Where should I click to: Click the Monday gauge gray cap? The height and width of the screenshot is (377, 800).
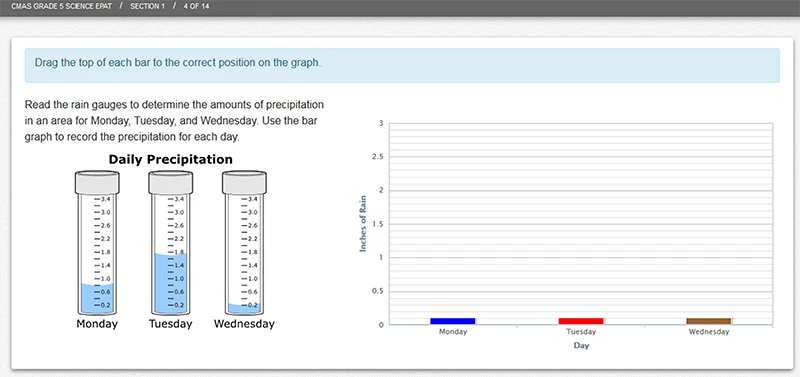[97, 182]
